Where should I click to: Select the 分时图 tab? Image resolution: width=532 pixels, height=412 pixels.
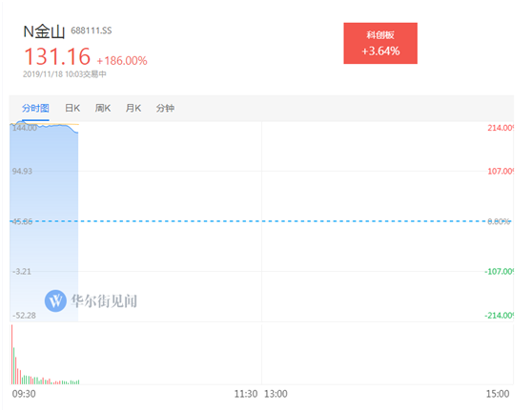pyautogui.click(x=35, y=109)
